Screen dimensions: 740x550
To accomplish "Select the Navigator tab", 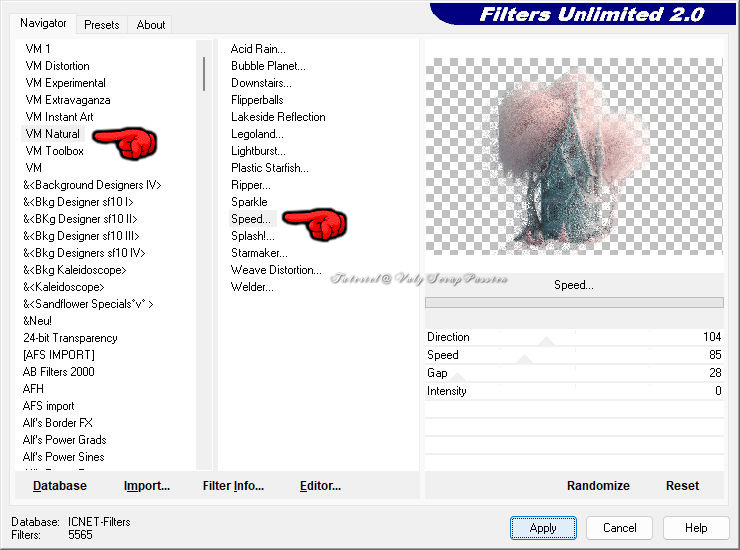I will pyautogui.click(x=44, y=23).
